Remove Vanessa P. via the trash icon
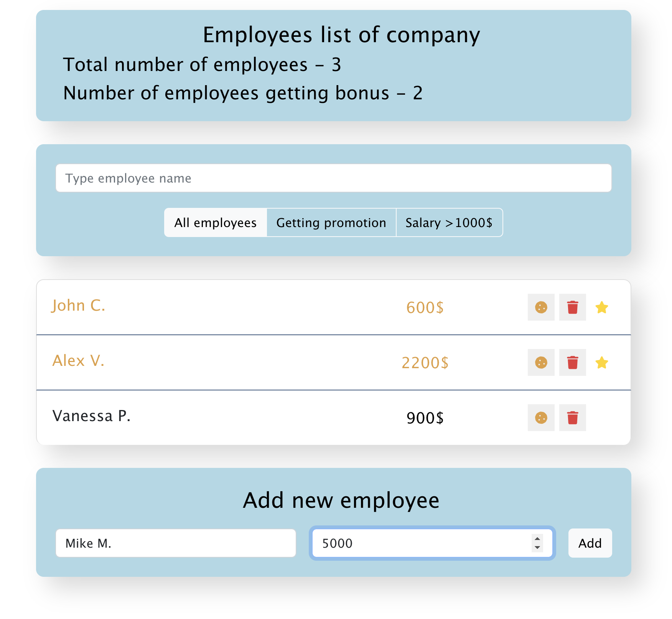Viewport: 672px width, 619px height. click(572, 418)
